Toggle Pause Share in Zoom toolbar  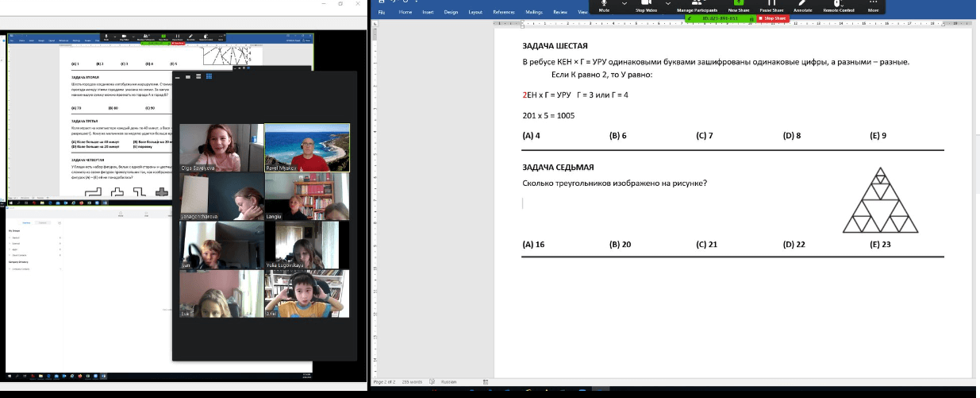(771, 6)
